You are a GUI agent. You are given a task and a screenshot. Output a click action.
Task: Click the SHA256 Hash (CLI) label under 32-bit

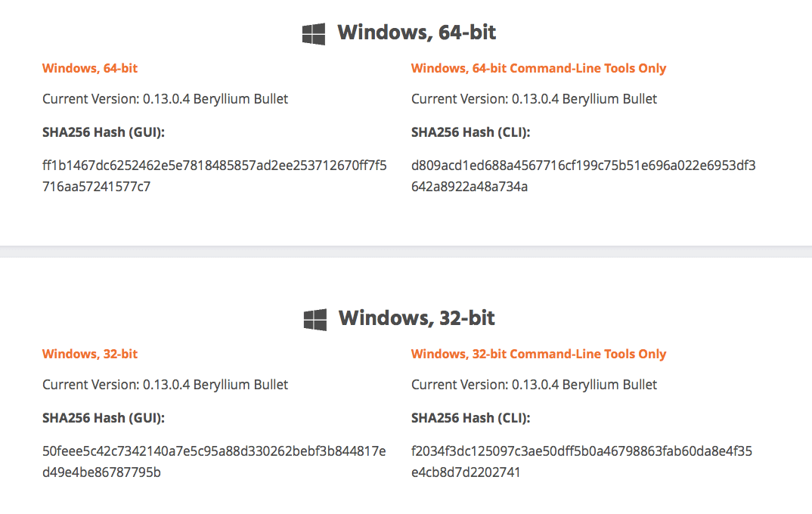(x=471, y=418)
